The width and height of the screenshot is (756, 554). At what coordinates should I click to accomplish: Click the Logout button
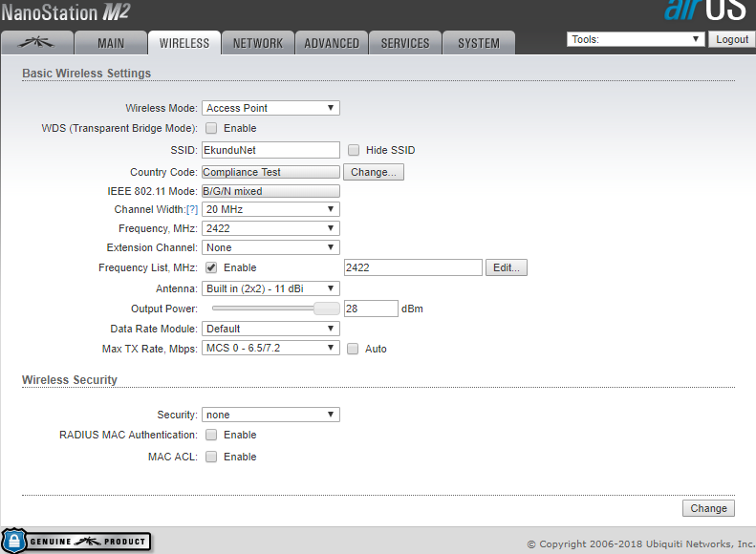point(732,39)
